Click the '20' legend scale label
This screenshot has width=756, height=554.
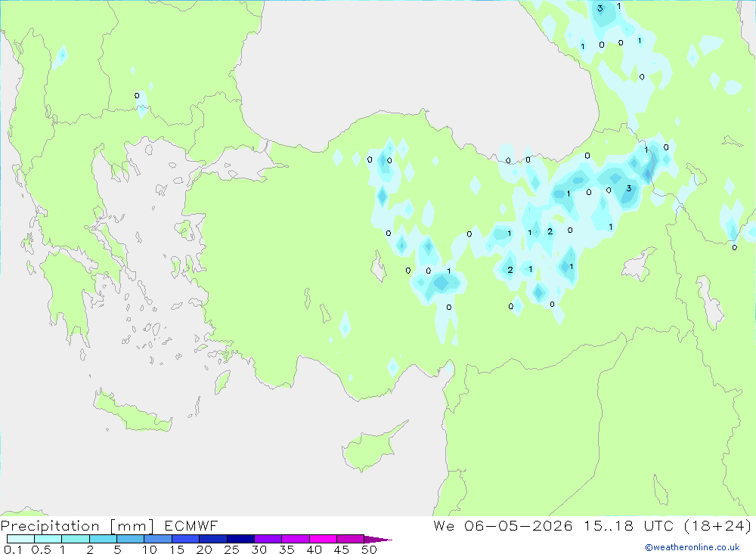pos(204,549)
